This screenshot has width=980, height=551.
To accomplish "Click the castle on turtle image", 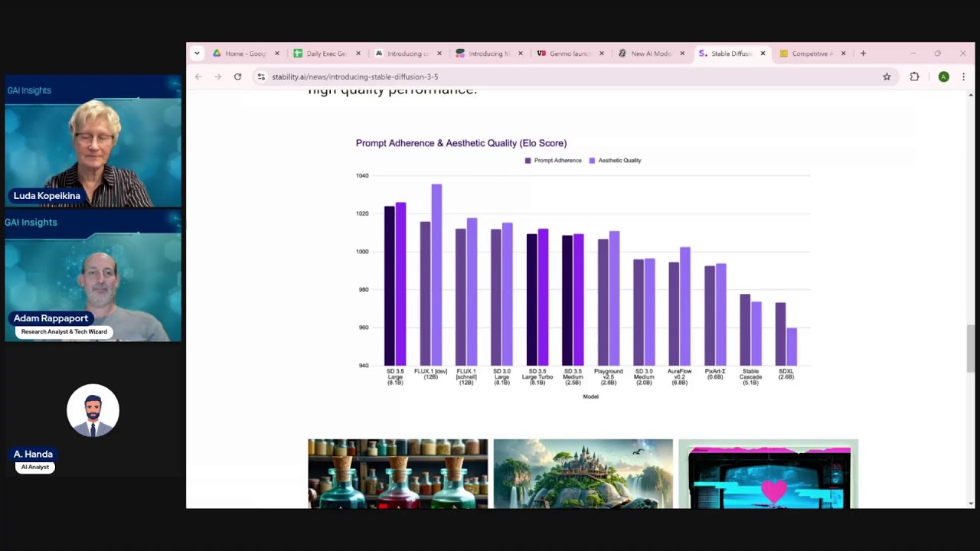I will tap(583, 473).
